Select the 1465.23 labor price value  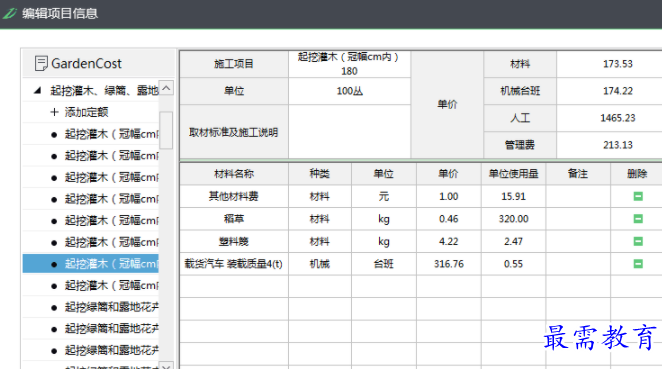[x=618, y=118]
